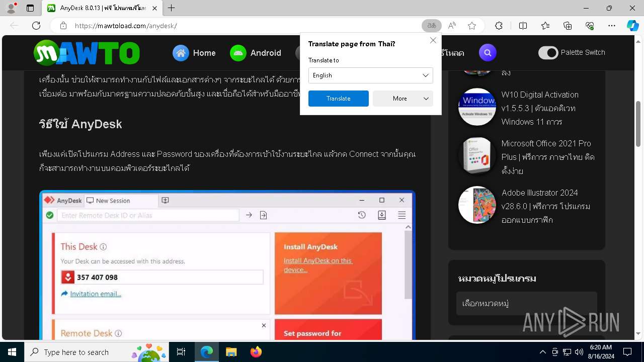Select the AnyDesk 8.0.13 browser tab
This screenshot has width=644, height=362.
(x=102, y=8)
